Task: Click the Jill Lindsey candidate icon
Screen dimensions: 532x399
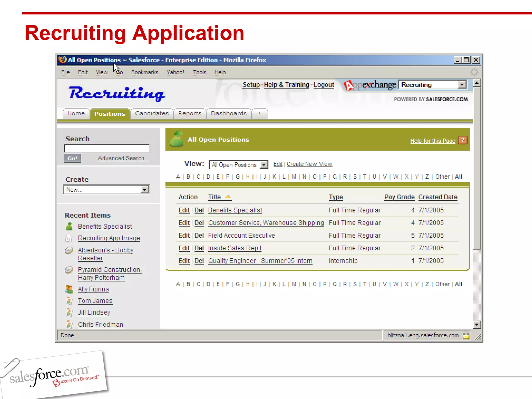Action: click(x=69, y=312)
